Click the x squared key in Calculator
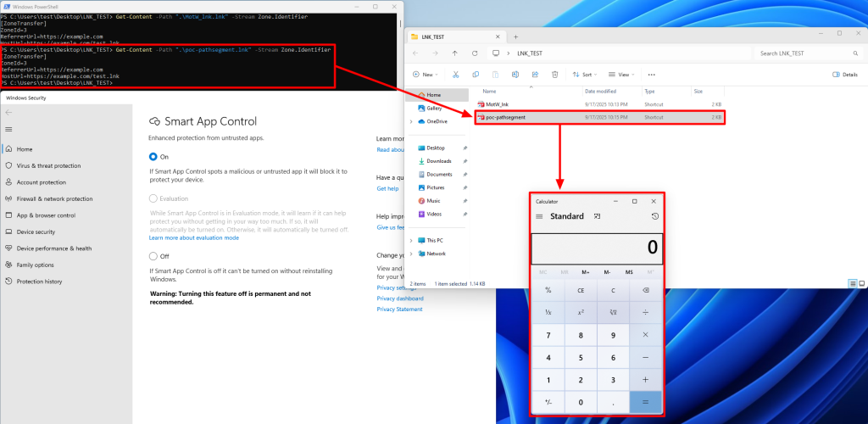The height and width of the screenshot is (424, 868). pos(581,312)
